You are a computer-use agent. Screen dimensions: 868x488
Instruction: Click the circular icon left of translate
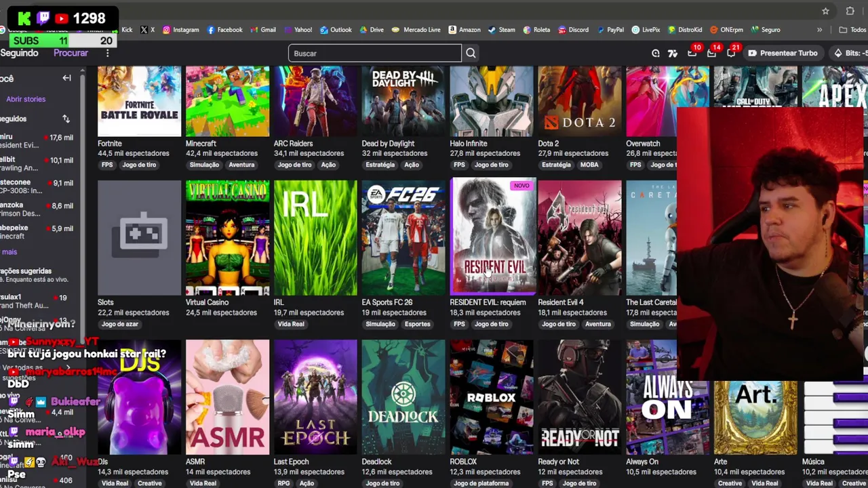[656, 53]
